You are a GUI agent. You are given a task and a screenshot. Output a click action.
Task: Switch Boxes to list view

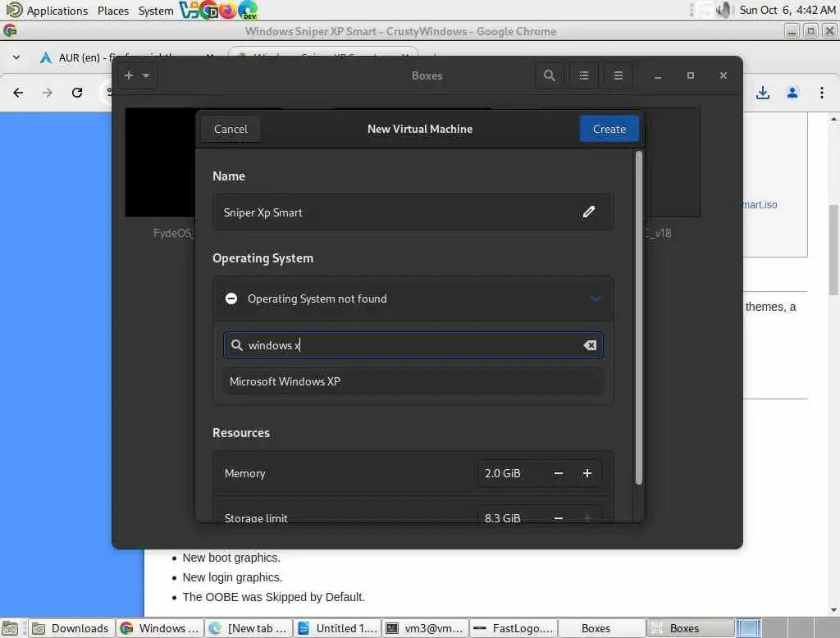pyautogui.click(x=584, y=75)
